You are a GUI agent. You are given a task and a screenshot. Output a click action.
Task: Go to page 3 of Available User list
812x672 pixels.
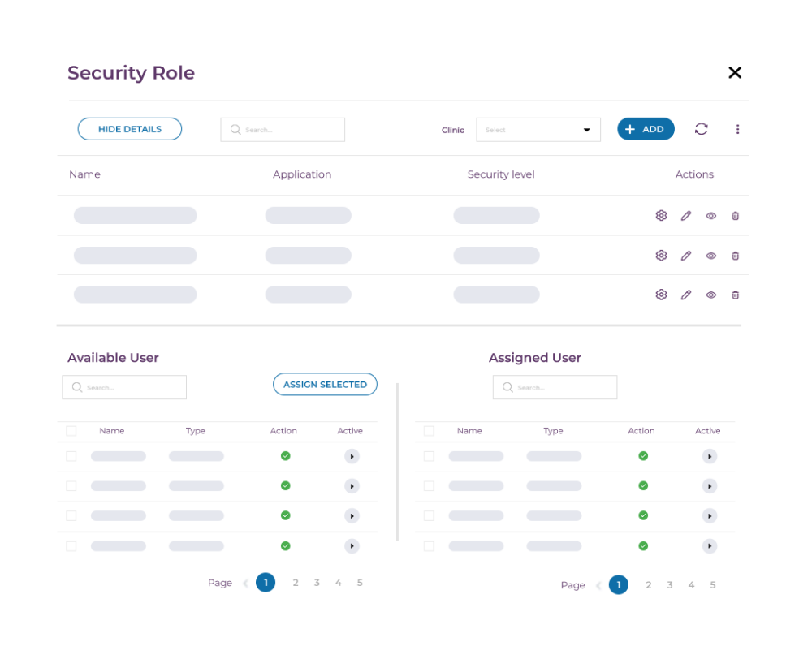coord(317,582)
